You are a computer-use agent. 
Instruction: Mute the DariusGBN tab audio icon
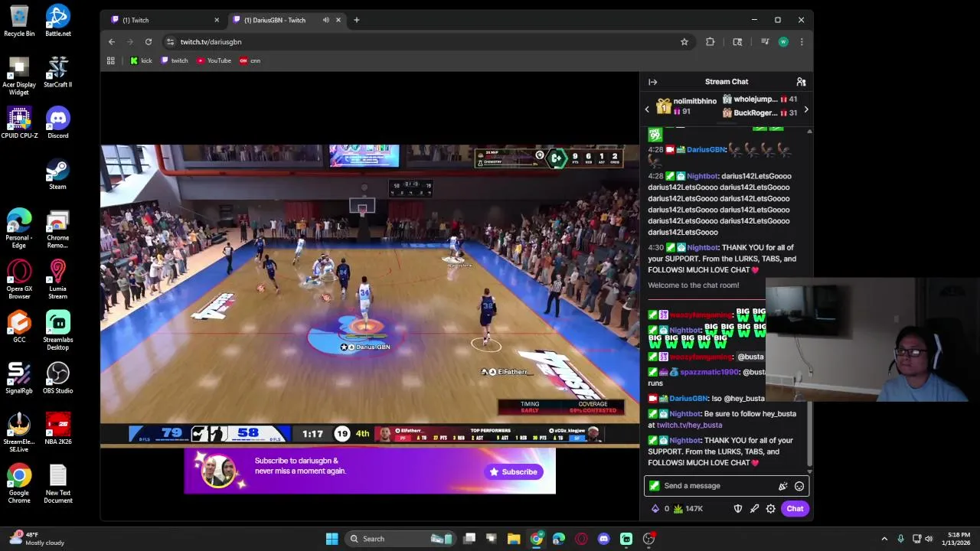326,20
